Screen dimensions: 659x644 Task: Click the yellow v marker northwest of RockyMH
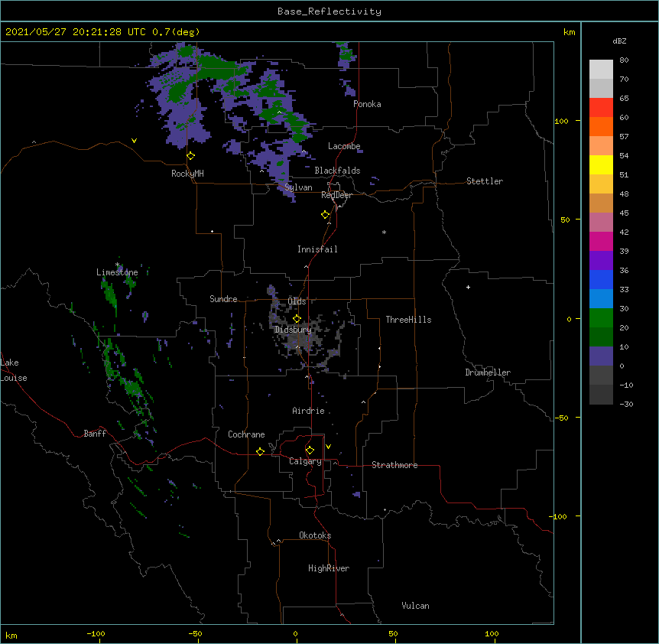pos(134,141)
